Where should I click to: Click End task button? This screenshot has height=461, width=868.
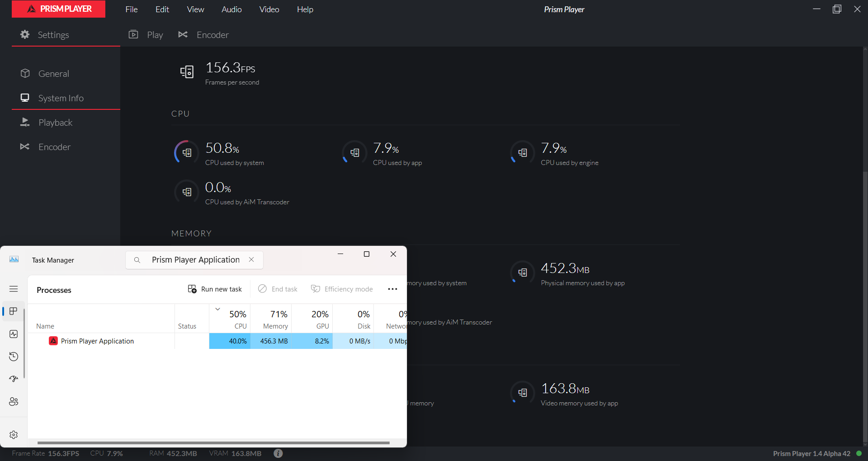coord(278,289)
